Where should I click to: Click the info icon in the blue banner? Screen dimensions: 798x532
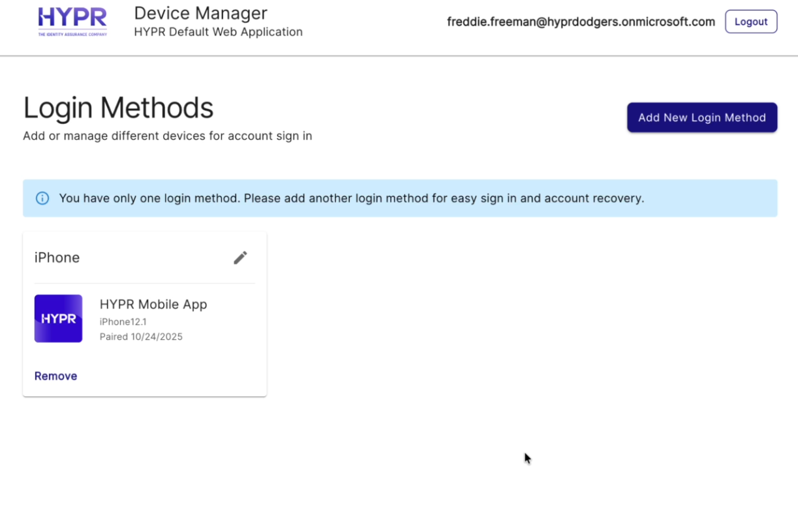tap(42, 198)
